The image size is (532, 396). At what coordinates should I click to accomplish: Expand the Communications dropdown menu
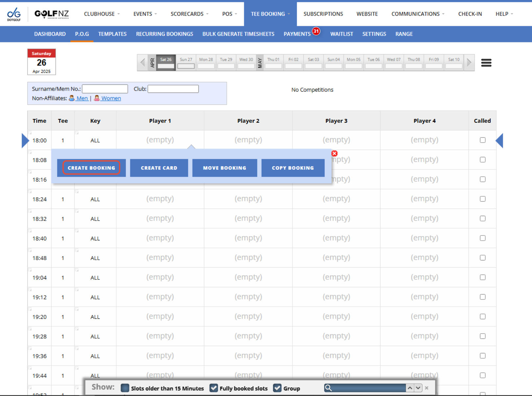tap(418, 14)
